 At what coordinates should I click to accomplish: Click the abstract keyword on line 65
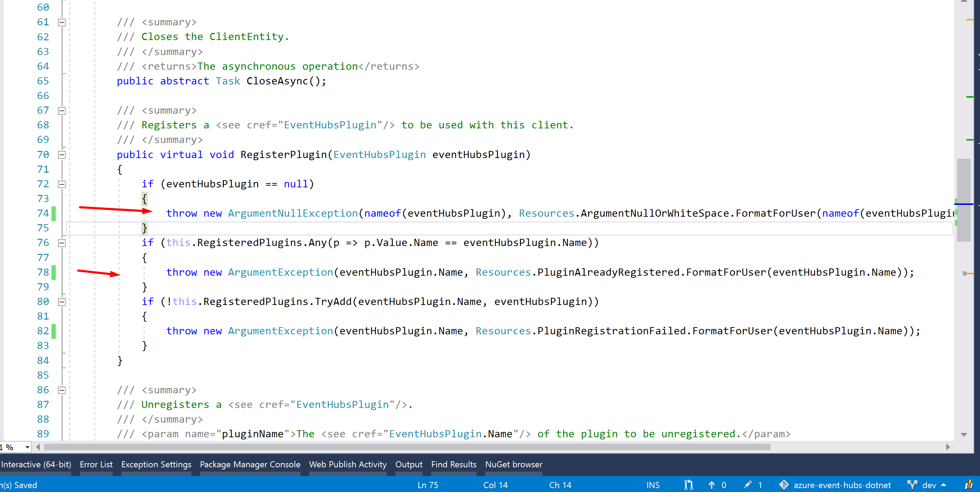pyautogui.click(x=184, y=81)
